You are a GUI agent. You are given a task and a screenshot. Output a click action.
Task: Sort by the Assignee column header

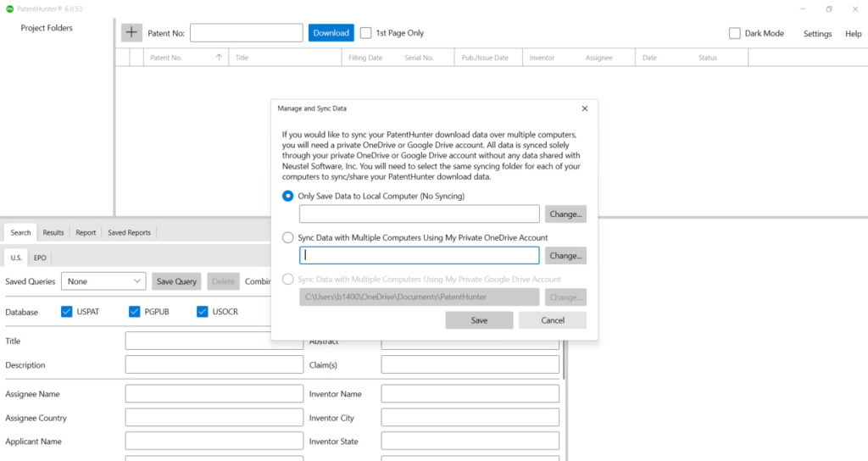coord(599,58)
